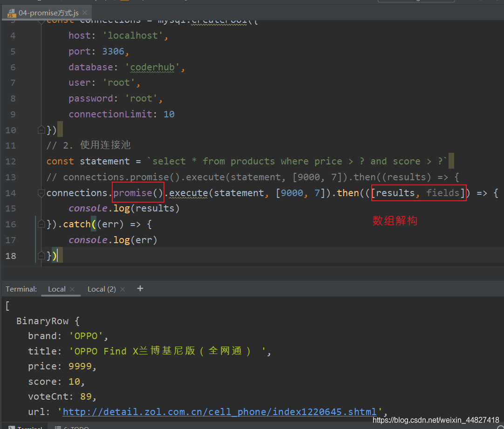Click the JS file icon on the editor tab

click(x=12, y=13)
